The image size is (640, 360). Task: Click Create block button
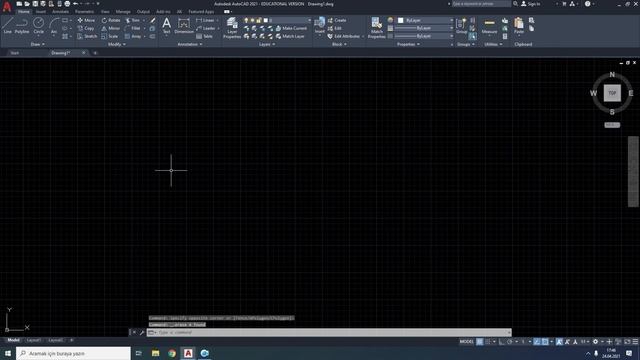pyautogui.click(x=337, y=20)
